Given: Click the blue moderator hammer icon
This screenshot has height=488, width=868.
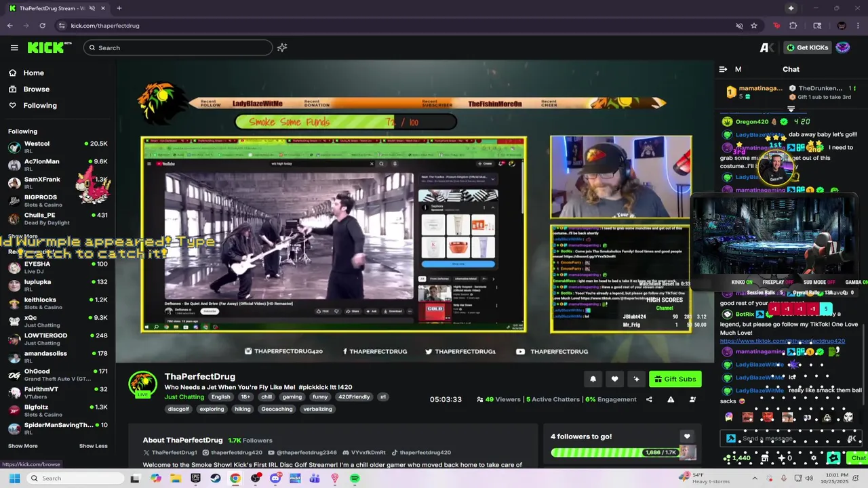Looking at the screenshot, I should 731,439.
